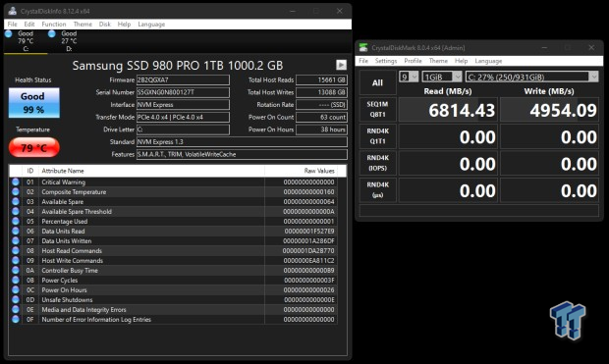
Task: Run the SEQ1M Q8T1 test
Action: tap(377, 110)
